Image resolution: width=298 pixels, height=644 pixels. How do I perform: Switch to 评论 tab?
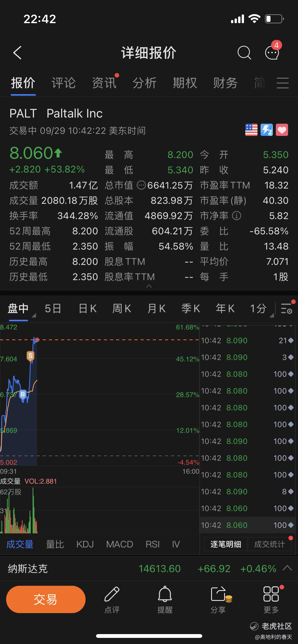pyautogui.click(x=63, y=83)
